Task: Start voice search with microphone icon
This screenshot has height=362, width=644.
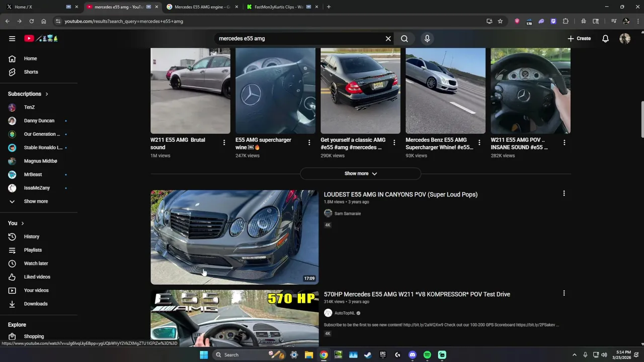Action: tap(427, 38)
